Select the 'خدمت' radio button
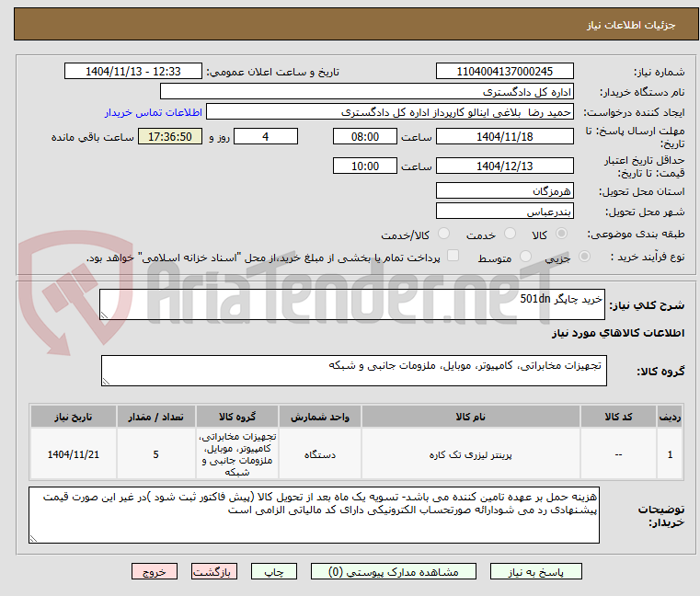The height and width of the screenshot is (596, 700). [510, 234]
